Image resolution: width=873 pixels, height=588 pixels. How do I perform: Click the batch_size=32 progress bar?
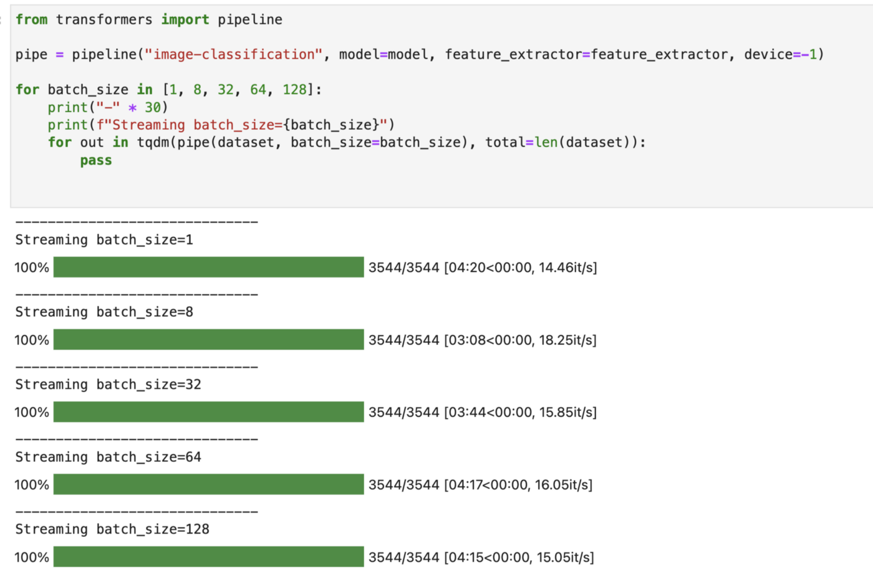(x=208, y=412)
